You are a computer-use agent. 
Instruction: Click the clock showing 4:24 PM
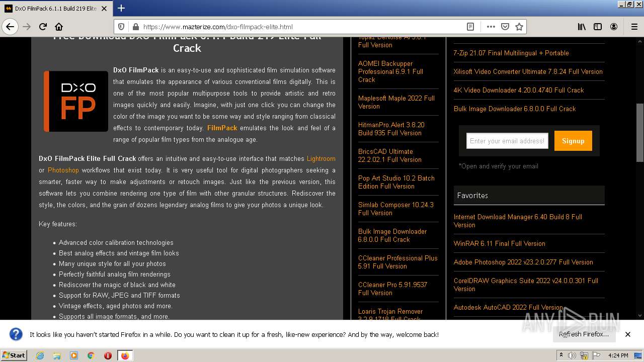tap(618, 355)
